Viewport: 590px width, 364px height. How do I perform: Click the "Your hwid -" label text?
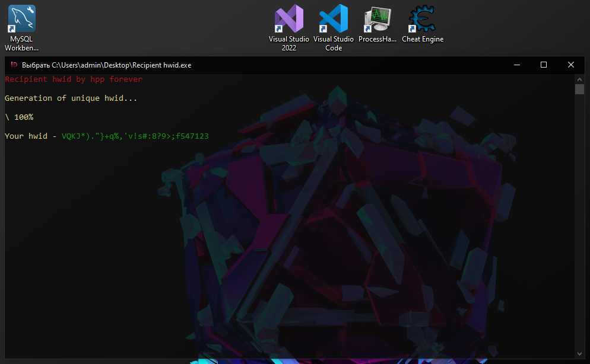click(30, 136)
